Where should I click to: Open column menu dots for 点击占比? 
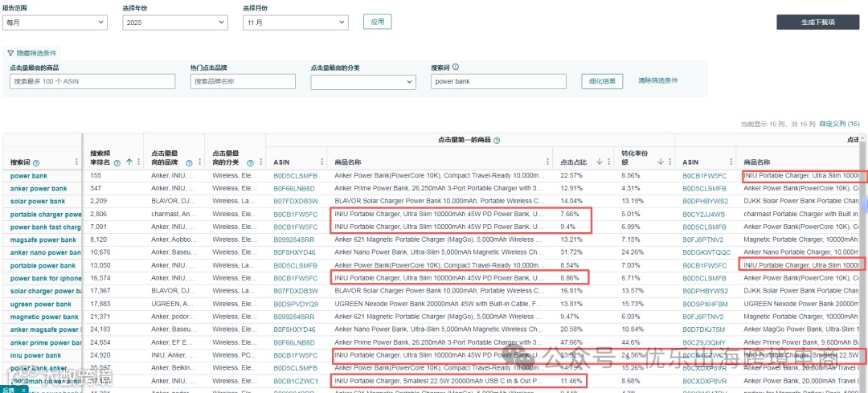pos(608,162)
